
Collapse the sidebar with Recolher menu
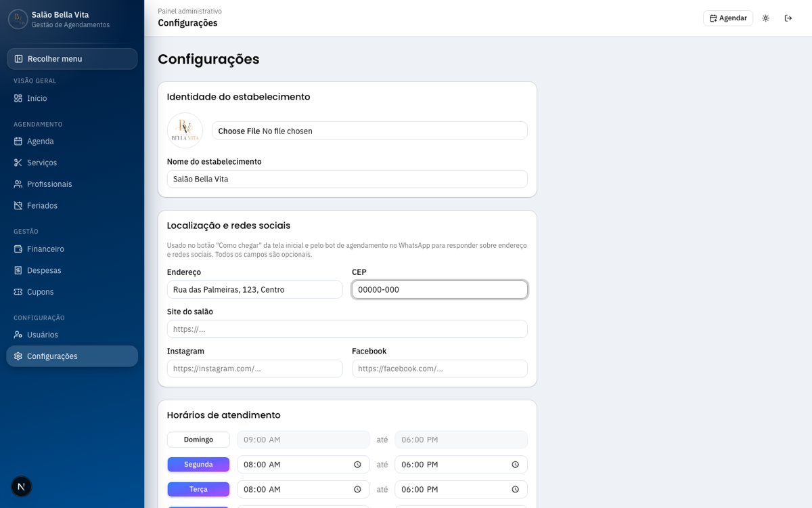72,59
